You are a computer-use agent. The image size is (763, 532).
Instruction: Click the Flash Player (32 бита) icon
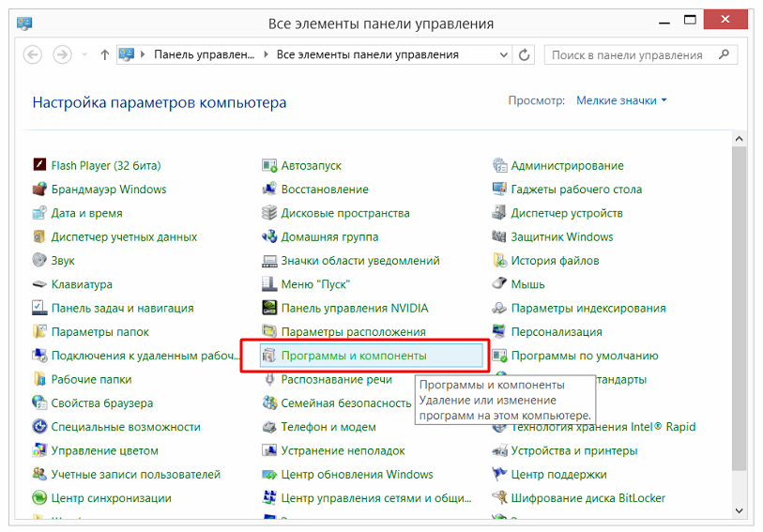click(x=39, y=166)
